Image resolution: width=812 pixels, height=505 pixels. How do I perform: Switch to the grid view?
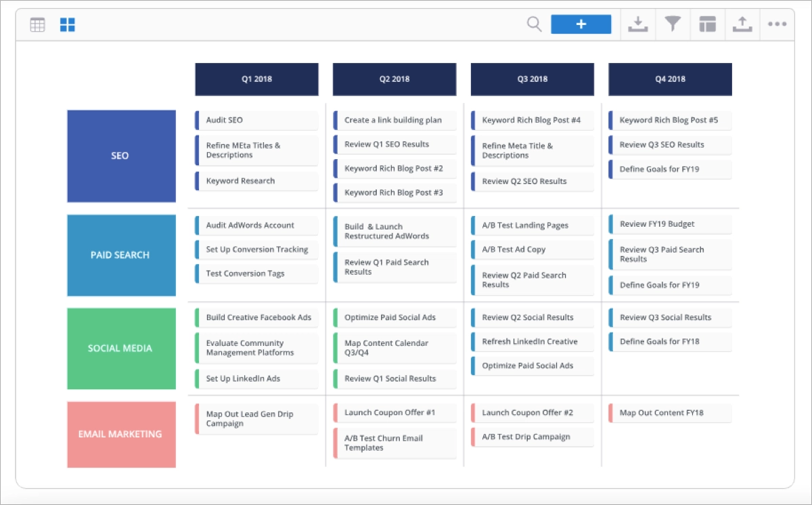pos(37,24)
